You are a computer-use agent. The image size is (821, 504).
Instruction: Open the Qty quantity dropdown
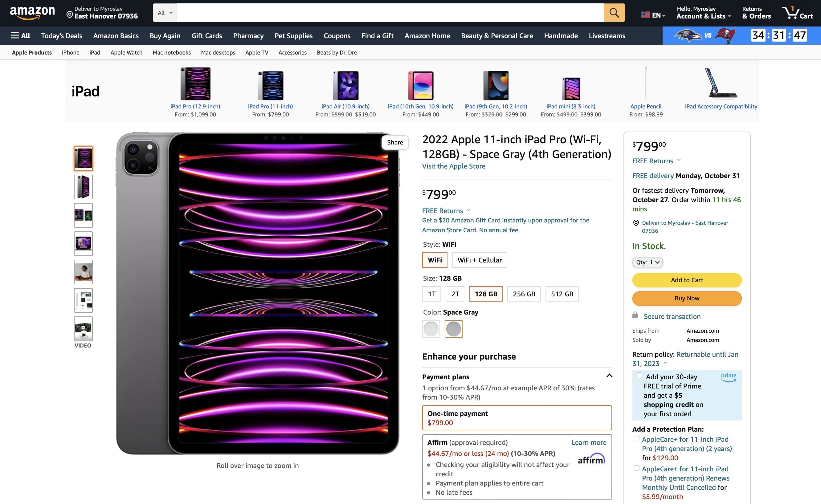[647, 262]
